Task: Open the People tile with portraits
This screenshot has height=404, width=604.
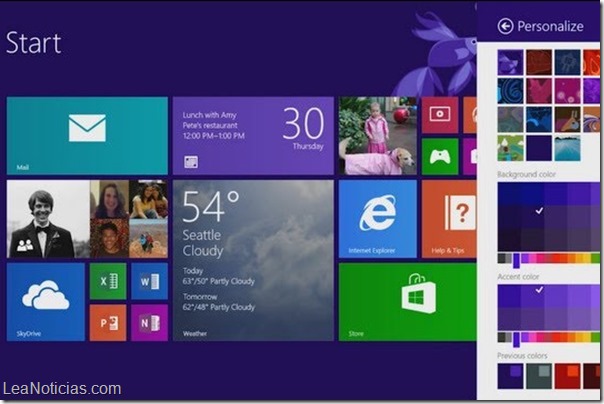Action: pos(87,219)
